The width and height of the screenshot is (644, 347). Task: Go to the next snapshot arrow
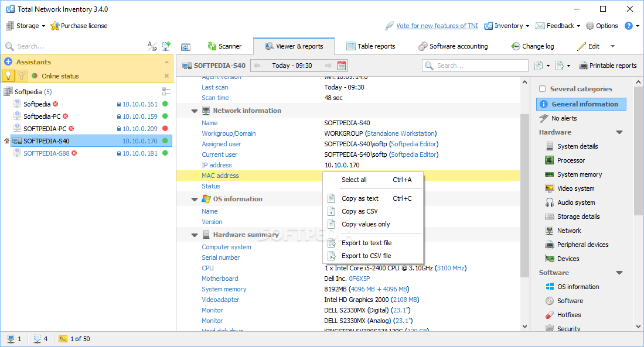(328, 66)
